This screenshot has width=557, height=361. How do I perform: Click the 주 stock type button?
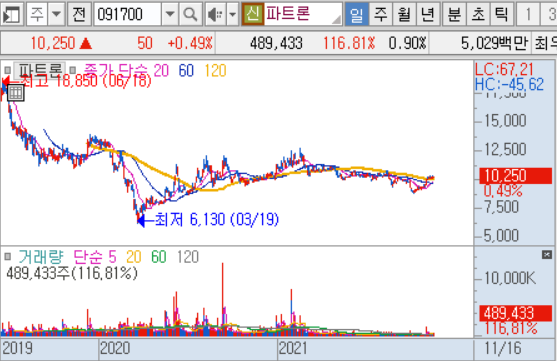point(37,14)
